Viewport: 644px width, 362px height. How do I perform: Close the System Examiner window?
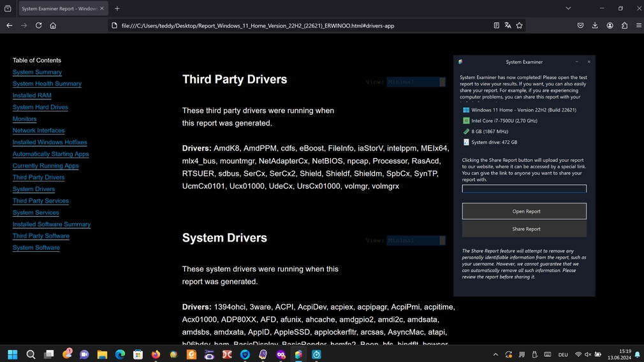[589, 62]
